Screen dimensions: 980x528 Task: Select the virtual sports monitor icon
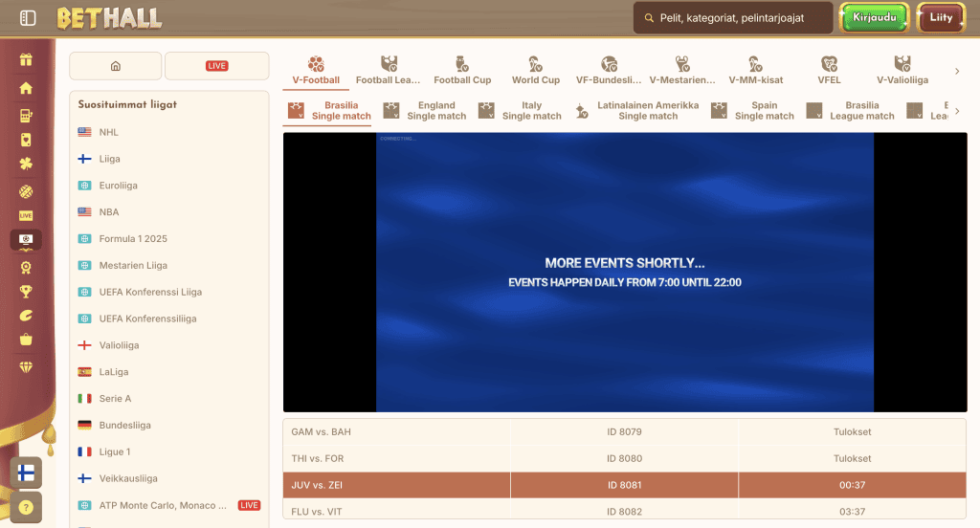coord(26,240)
